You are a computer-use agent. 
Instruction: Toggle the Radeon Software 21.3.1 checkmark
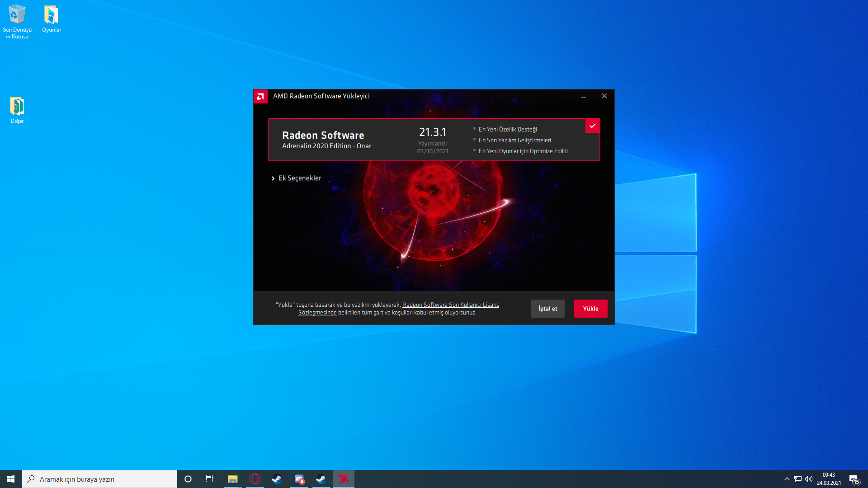[x=592, y=126]
